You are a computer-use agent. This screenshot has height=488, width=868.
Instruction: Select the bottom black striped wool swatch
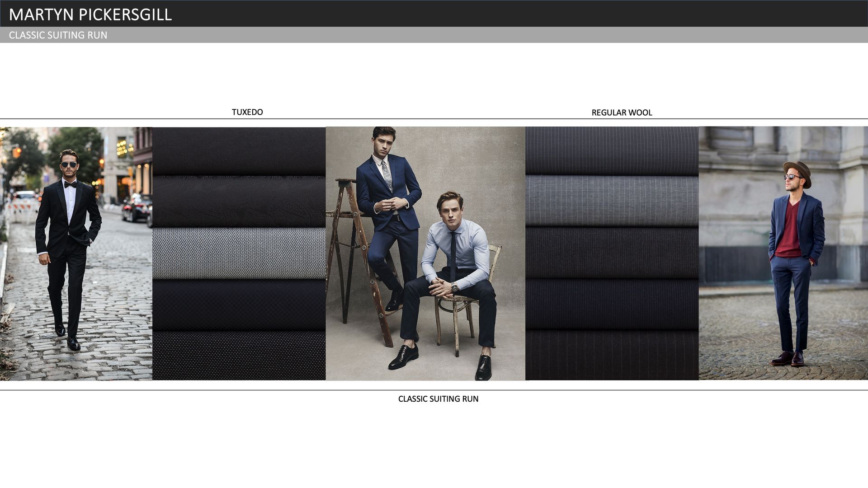point(612,355)
